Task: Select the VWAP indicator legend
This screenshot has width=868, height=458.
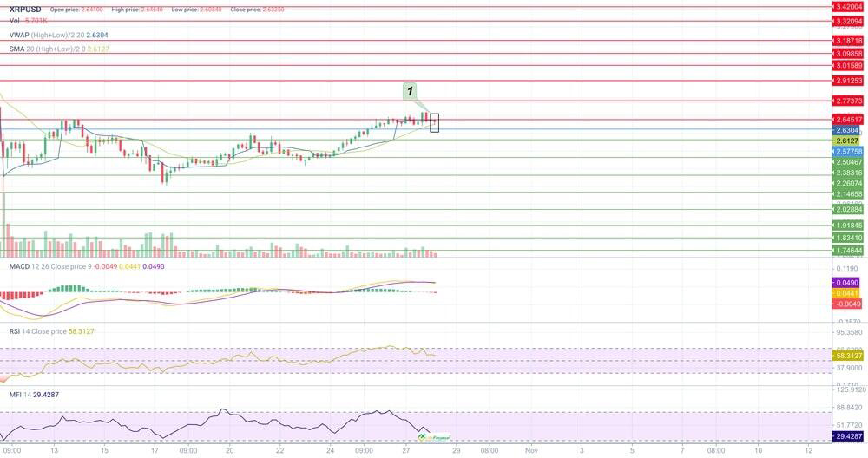Action: click(x=58, y=35)
